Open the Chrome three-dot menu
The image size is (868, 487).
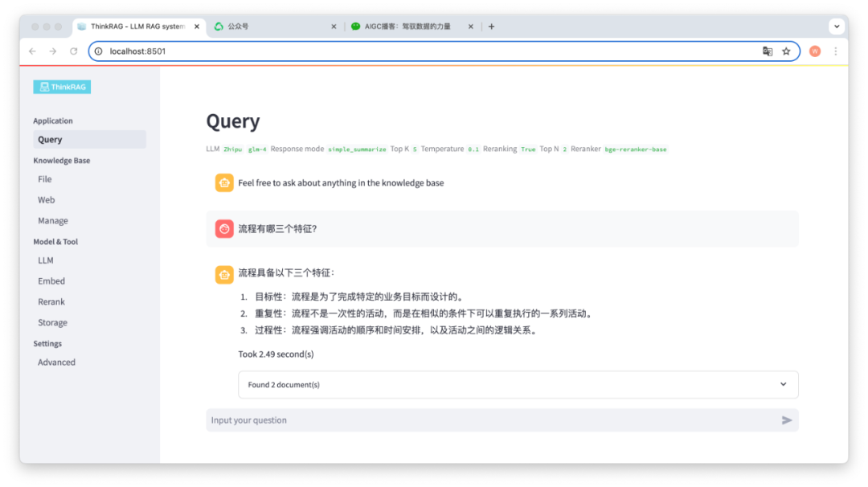(x=836, y=51)
